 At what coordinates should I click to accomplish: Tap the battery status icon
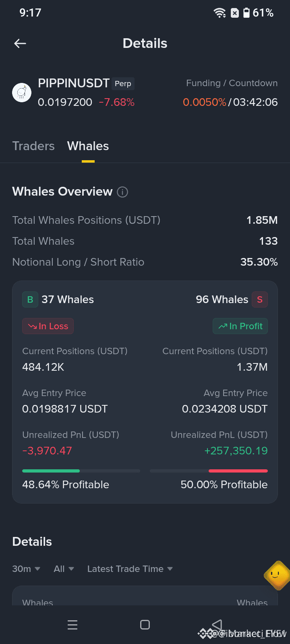click(x=246, y=13)
